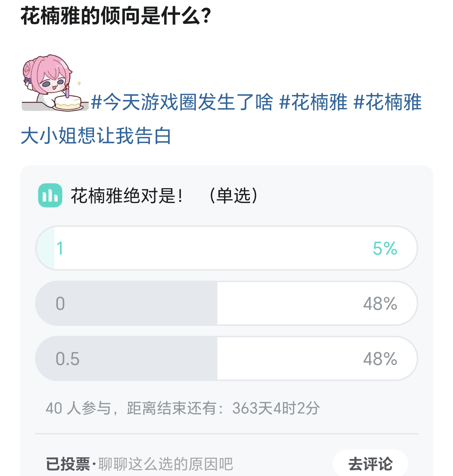Click the 40 人参与 participant count
Image resolution: width=453 pixels, height=476 pixels.
point(79,408)
